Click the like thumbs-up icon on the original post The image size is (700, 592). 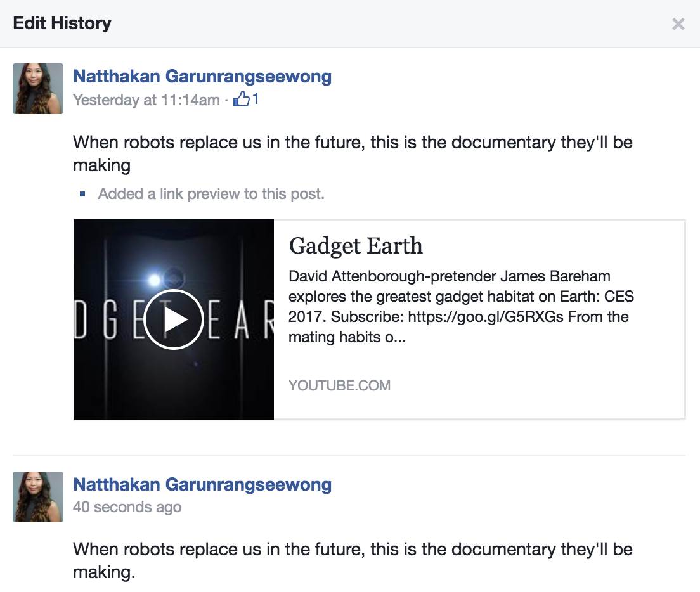coord(243,100)
